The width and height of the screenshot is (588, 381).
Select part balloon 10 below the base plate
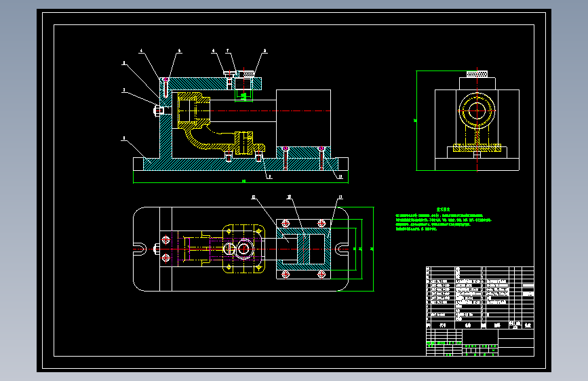pyautogui.click(x=340, y=177)
